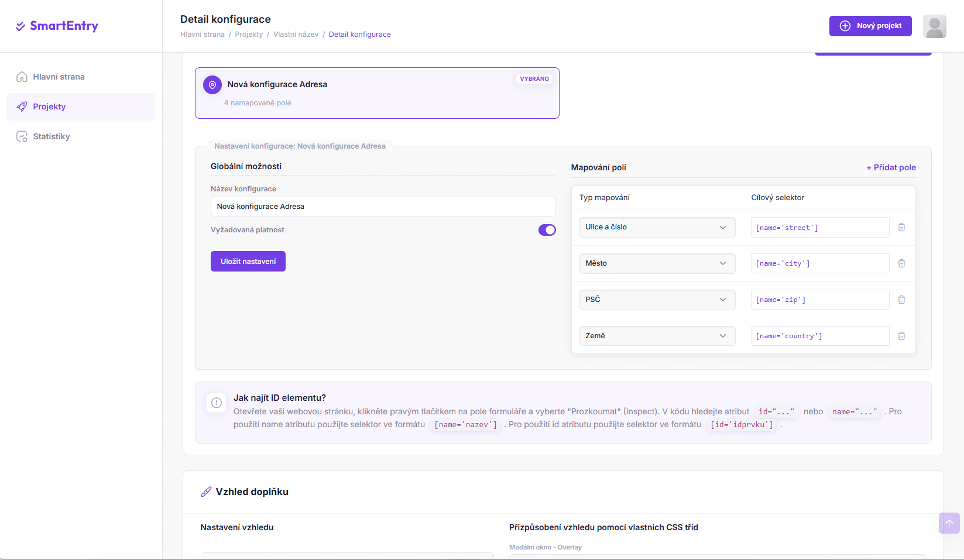
Task: Click trash icon for Město mapping
Action: [x=901, y=263]
